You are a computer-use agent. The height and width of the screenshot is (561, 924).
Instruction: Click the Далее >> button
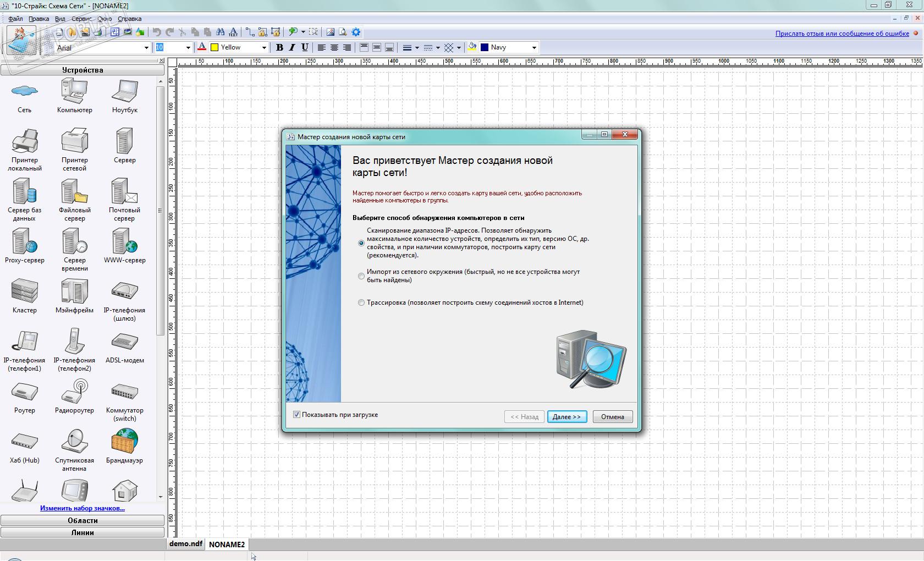[x=567, y=416]
